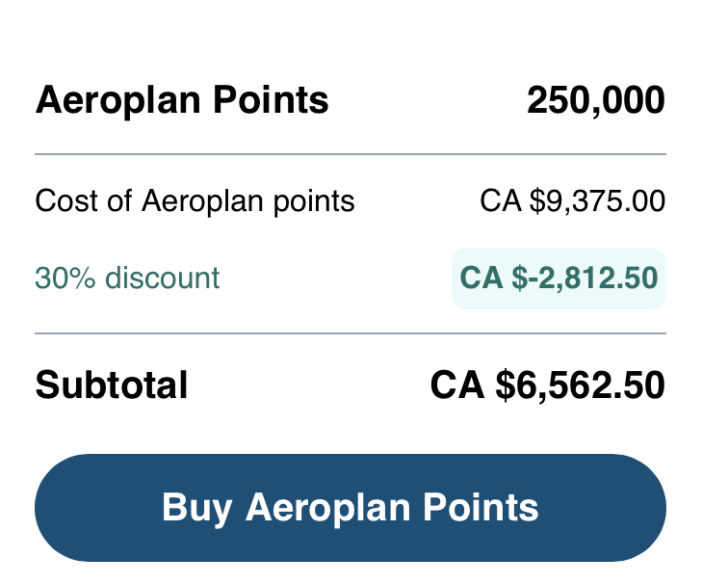Click the divider line above Subtotal

[351, 333]
